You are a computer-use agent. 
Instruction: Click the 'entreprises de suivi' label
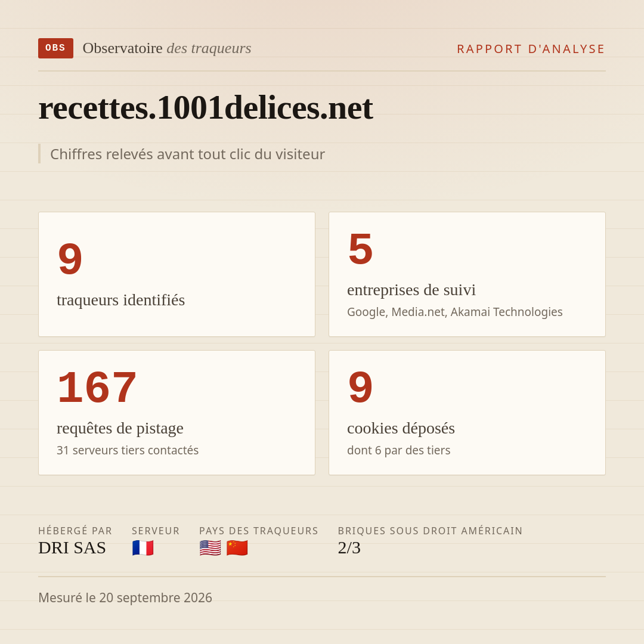[411, 290]
